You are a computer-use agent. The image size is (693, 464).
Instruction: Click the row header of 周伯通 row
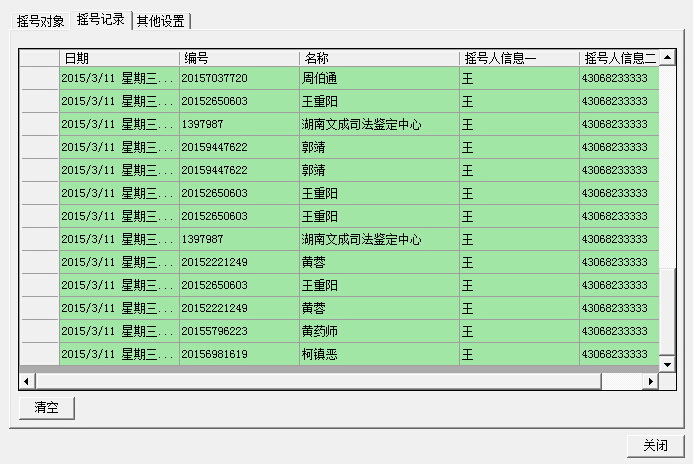[x=39, y=78]
